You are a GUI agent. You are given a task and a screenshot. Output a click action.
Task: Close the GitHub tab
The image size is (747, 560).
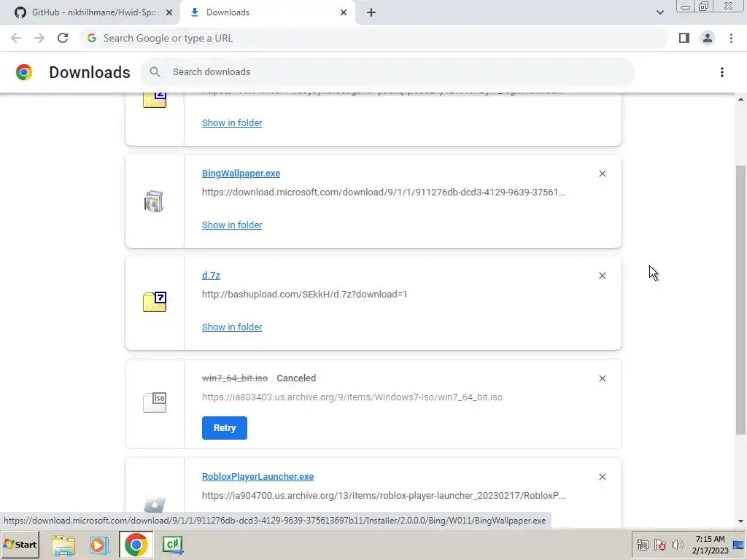[169, 12]
